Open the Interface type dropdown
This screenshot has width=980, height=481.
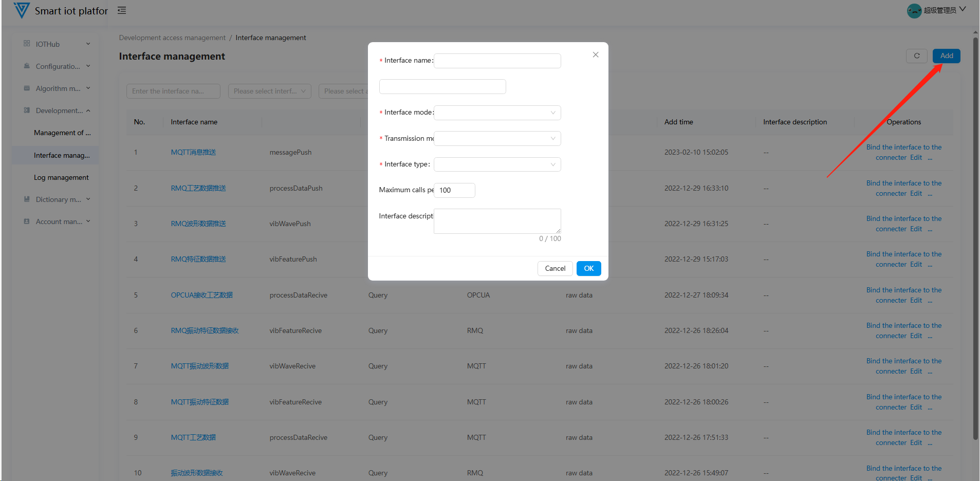(497, 164)
